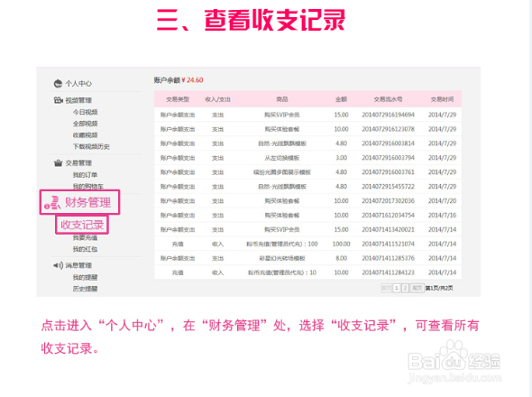Click the 交易管理 basket icon

coord(58,163)
